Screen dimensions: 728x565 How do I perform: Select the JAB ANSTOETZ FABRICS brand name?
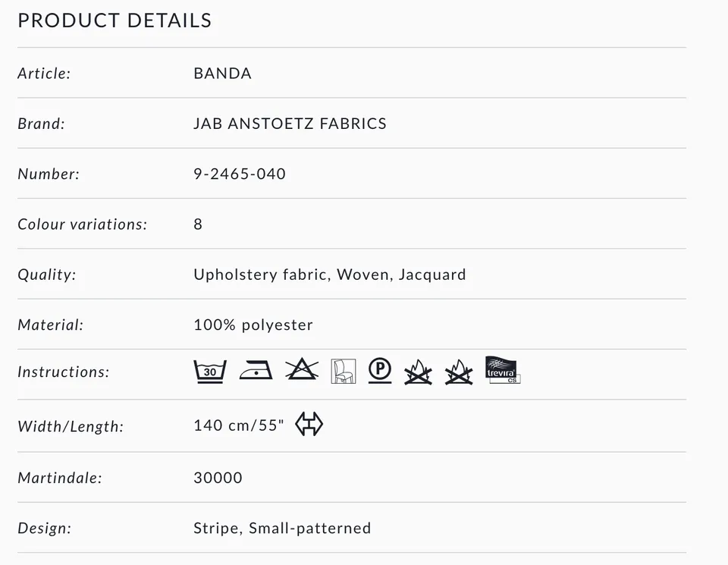point(290,124)
